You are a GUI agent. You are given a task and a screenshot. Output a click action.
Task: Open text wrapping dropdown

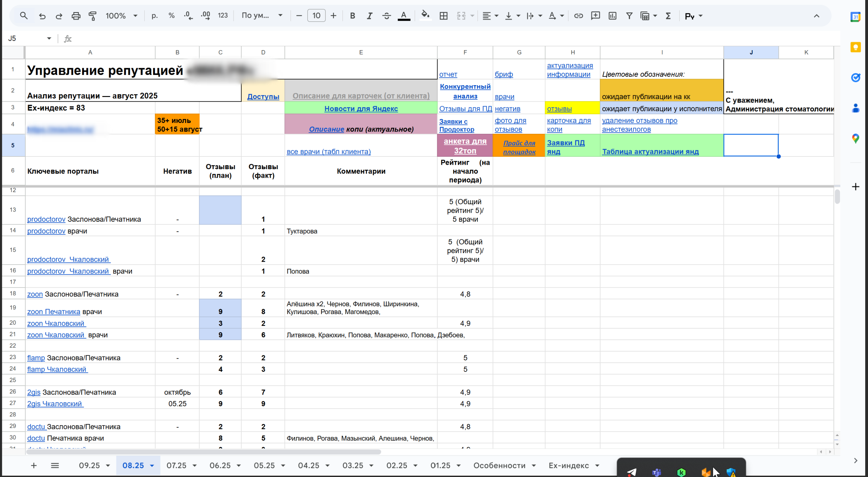point(534,15)
